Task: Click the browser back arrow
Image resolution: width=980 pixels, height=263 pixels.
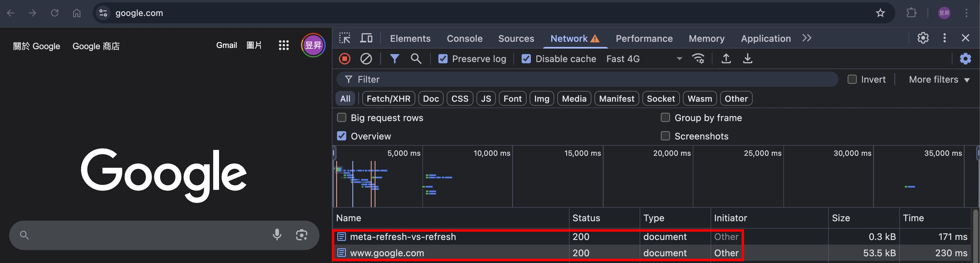Action: click(11, 13)
